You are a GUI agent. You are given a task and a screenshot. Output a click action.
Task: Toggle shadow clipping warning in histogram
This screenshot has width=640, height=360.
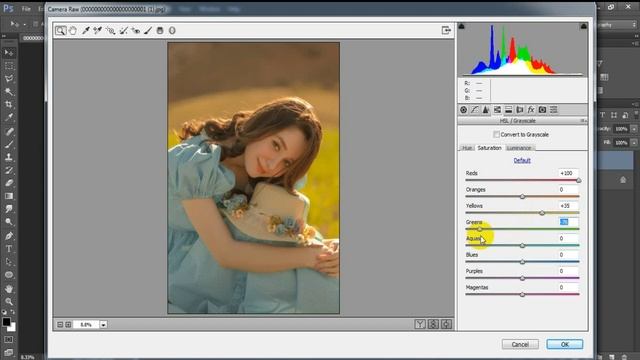click(x=462, y=26)
